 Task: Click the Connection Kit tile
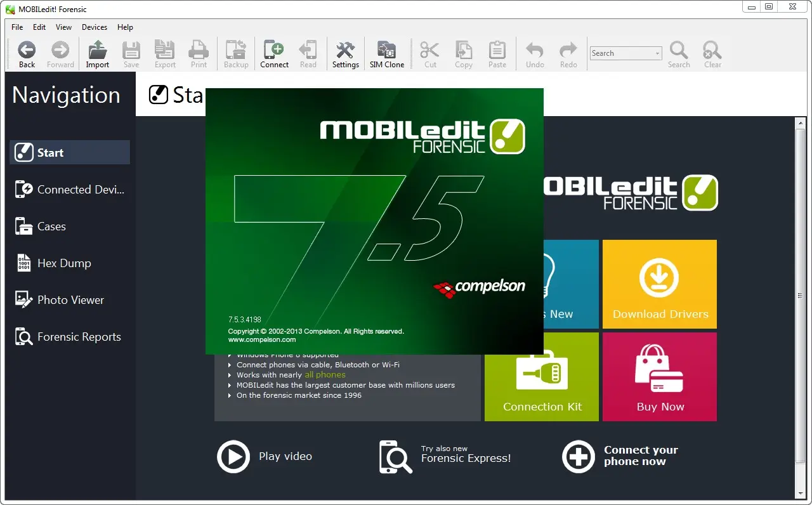click(x=542, y=377)
